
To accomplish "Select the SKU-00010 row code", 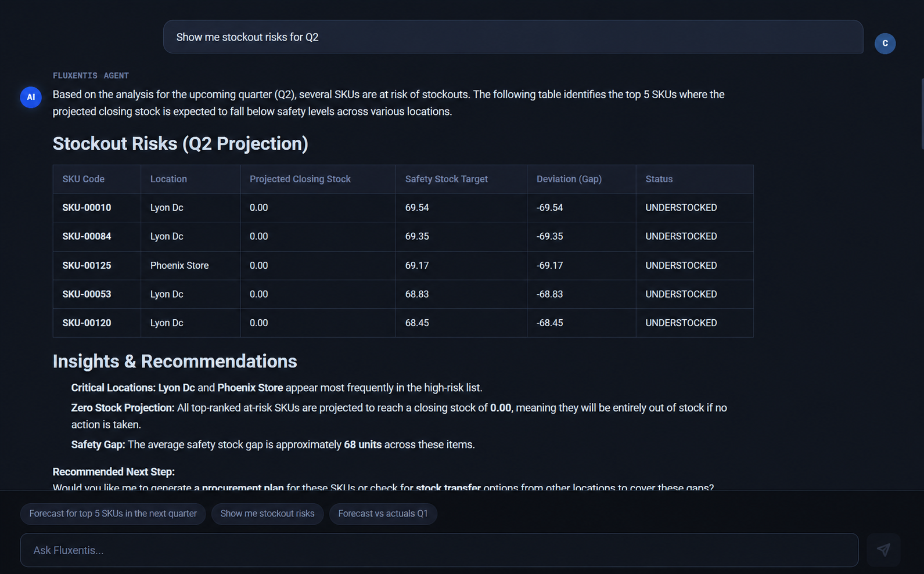I will tap(87, 208).
